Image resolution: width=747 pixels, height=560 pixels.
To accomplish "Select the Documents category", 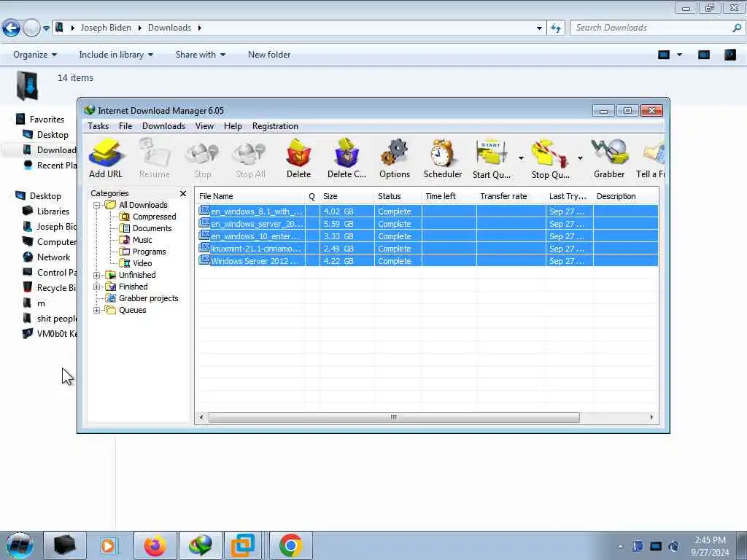I will pyautogui.click(x=152, y=228).
